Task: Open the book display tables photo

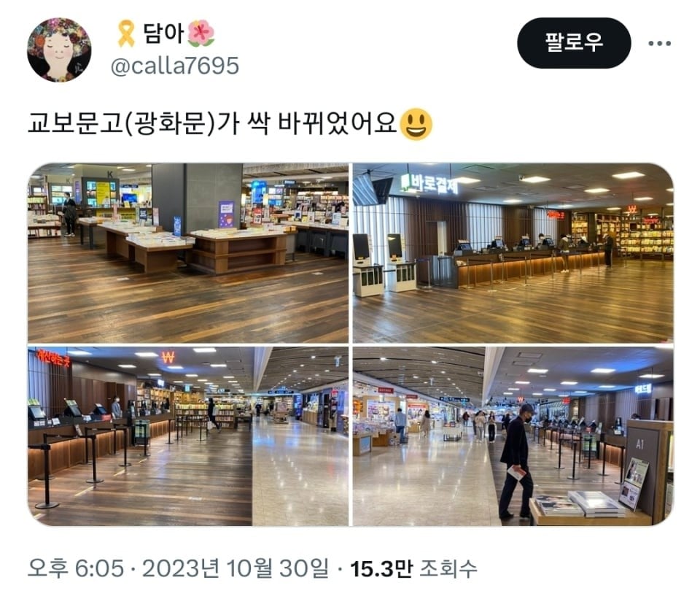Action: (188, 253)
